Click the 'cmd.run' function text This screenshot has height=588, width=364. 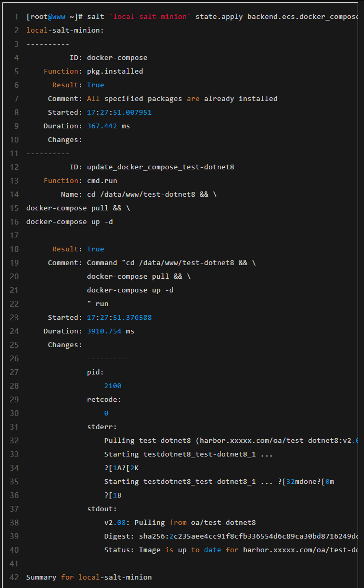[x=102, y=181]
